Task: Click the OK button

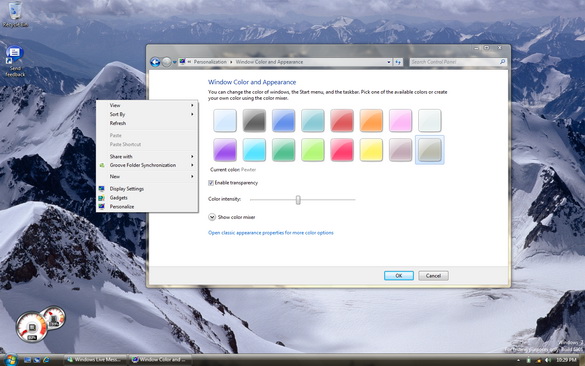Action: [x=399, y=276]
